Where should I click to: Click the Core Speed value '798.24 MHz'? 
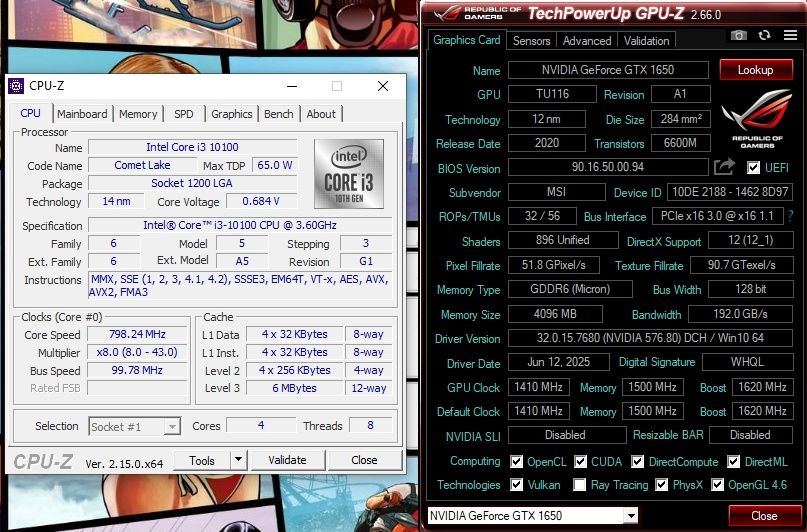(137, 334)
